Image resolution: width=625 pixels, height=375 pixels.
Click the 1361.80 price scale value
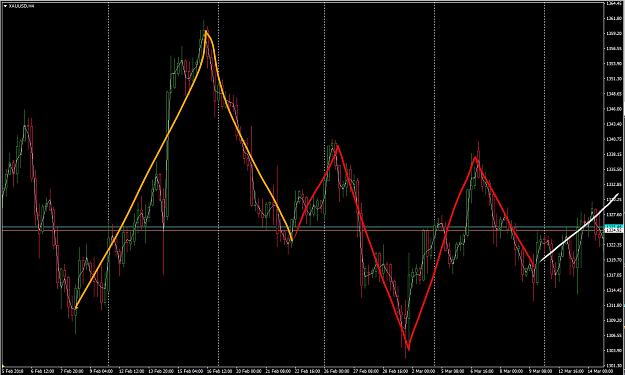(615, 18)
